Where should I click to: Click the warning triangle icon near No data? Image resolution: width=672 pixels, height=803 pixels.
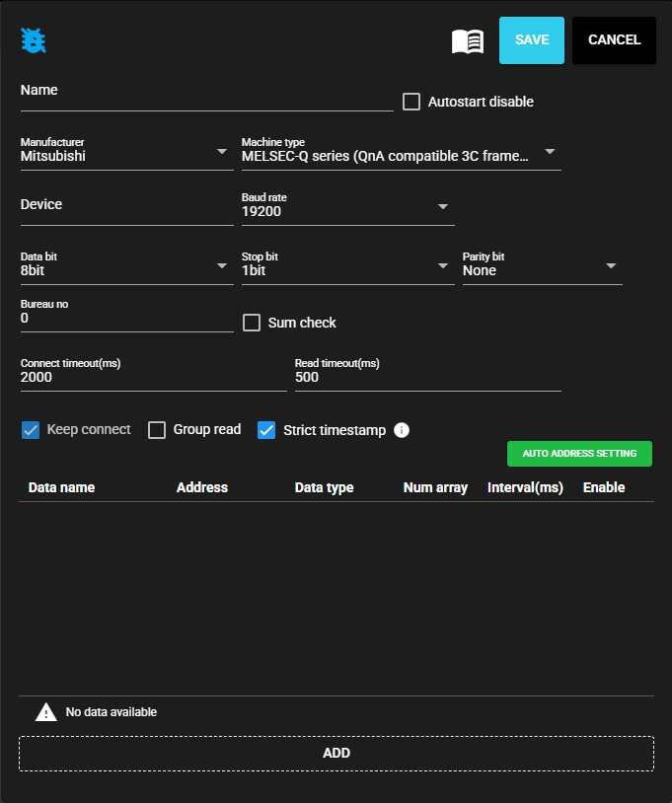(x=46, y=712)
